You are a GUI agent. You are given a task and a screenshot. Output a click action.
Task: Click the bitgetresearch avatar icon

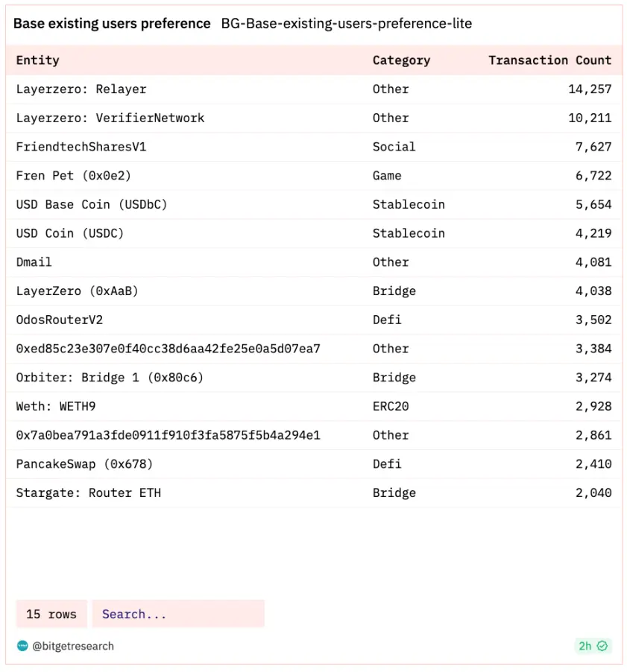(22, 646)
